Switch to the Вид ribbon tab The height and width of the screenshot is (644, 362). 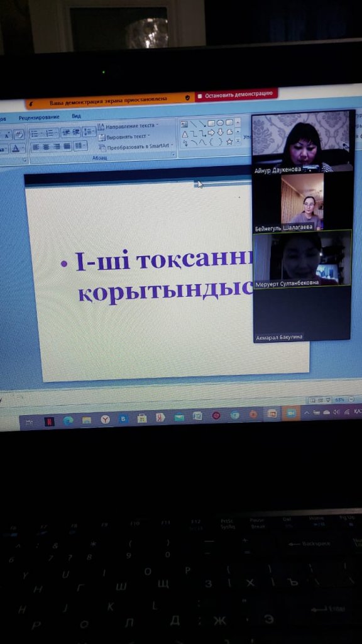pyautogui.click(x=76, y=116)
